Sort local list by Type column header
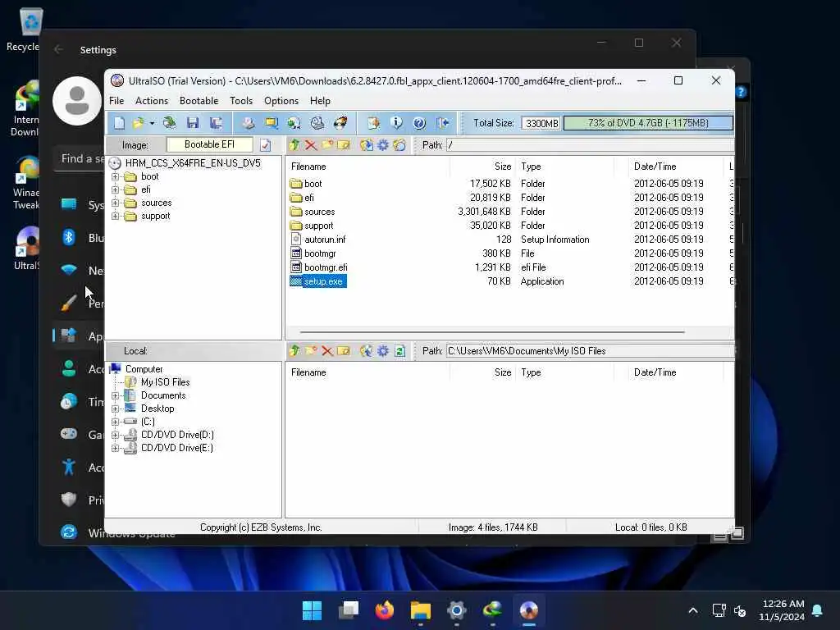 click(x=564, y=372)
